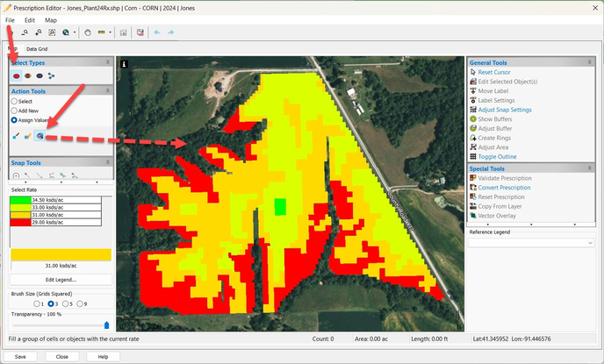The height and width of the screenshot is (364, 604).
Task: Switch to the Data Grid tab
Action: [x=37, y=49]
